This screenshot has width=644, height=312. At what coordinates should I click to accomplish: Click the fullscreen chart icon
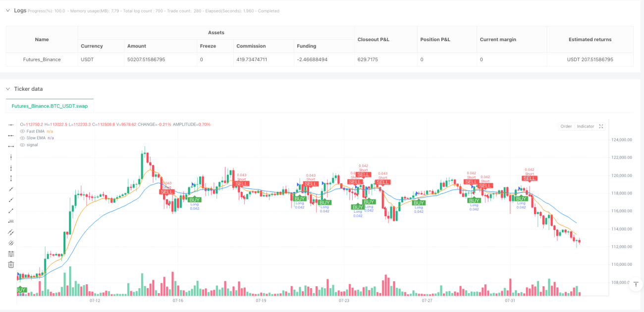tap(601, 126)
